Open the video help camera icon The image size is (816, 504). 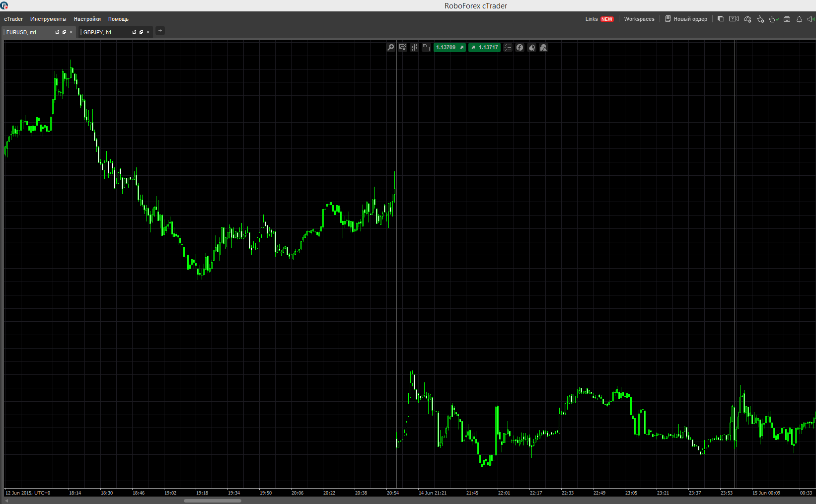click(x=734, y=19)
